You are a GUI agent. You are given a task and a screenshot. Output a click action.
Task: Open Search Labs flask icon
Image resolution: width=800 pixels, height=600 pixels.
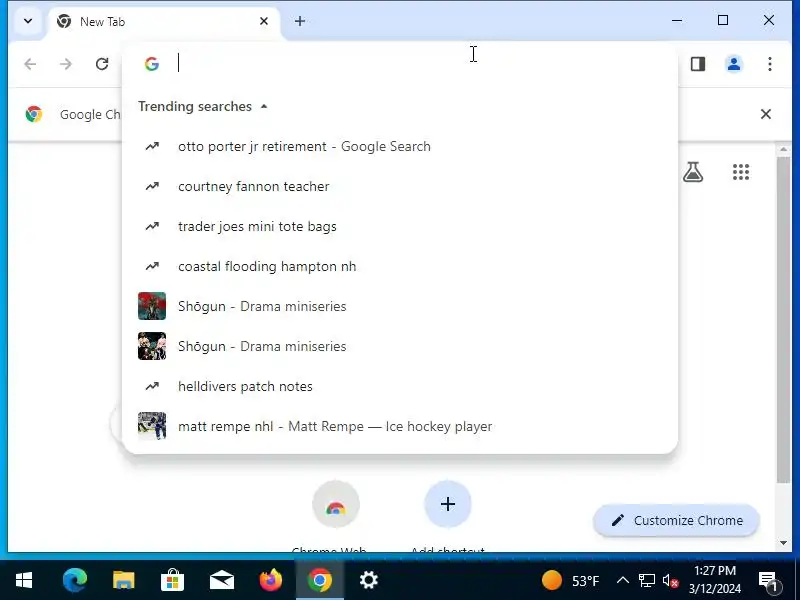click(x=693, y=172)
